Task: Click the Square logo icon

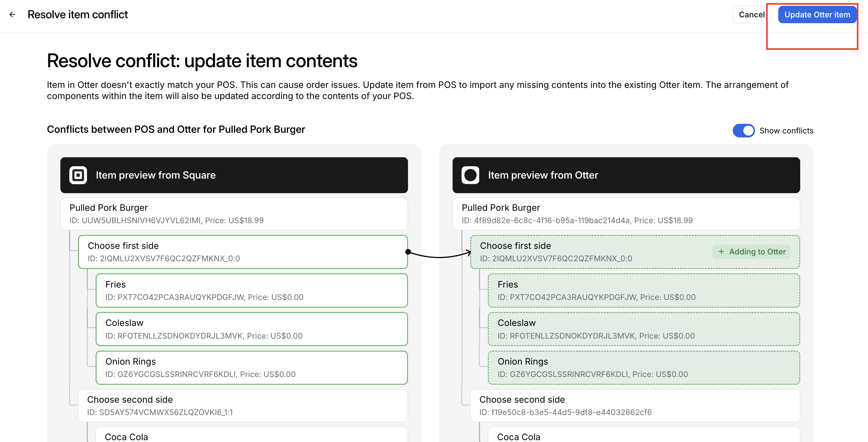Action: (x=78, y=175)
